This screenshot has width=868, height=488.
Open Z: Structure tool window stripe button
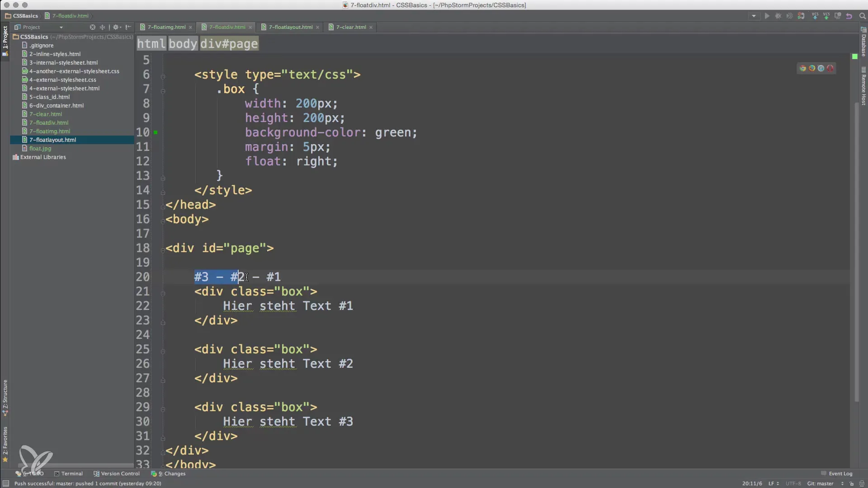(5, 398)
